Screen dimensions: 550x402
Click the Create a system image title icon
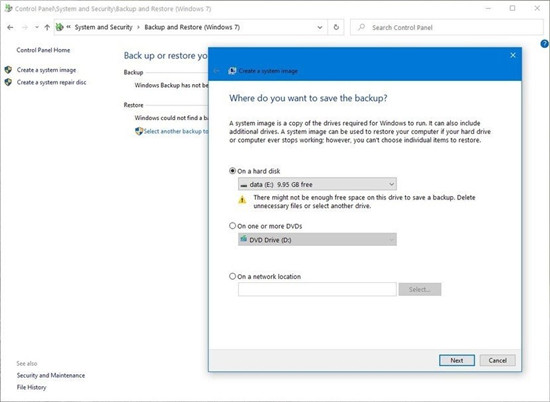[232, 71]
